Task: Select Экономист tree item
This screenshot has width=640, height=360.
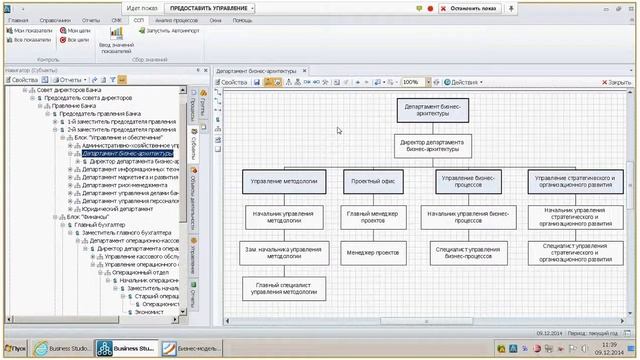Action: point(149,312)
